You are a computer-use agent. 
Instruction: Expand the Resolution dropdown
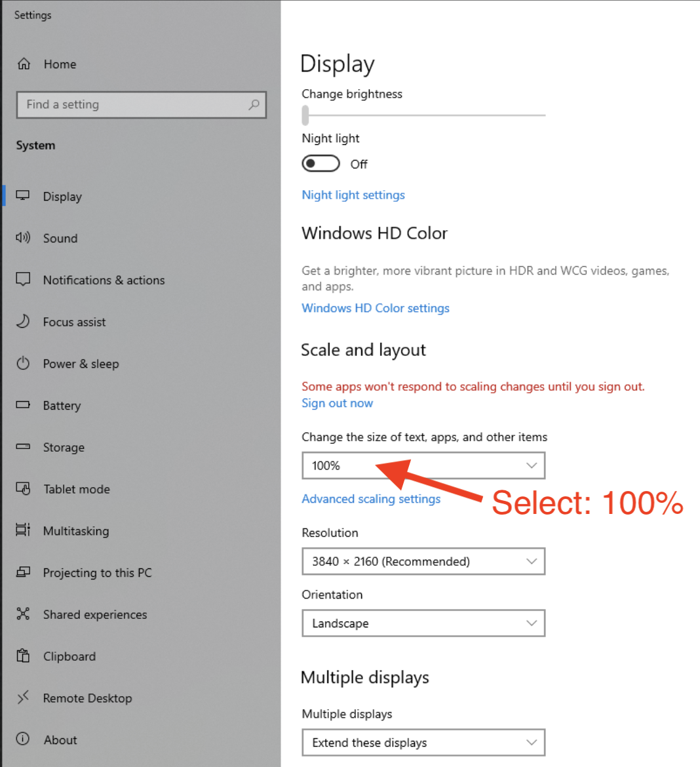tap(423, 562)
